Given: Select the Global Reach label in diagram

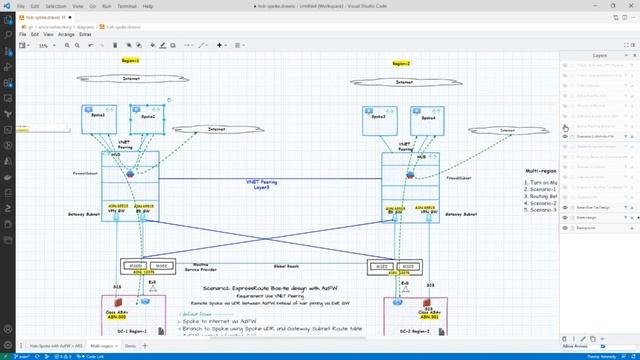Looking at the screenshot, I should (286, 266).
